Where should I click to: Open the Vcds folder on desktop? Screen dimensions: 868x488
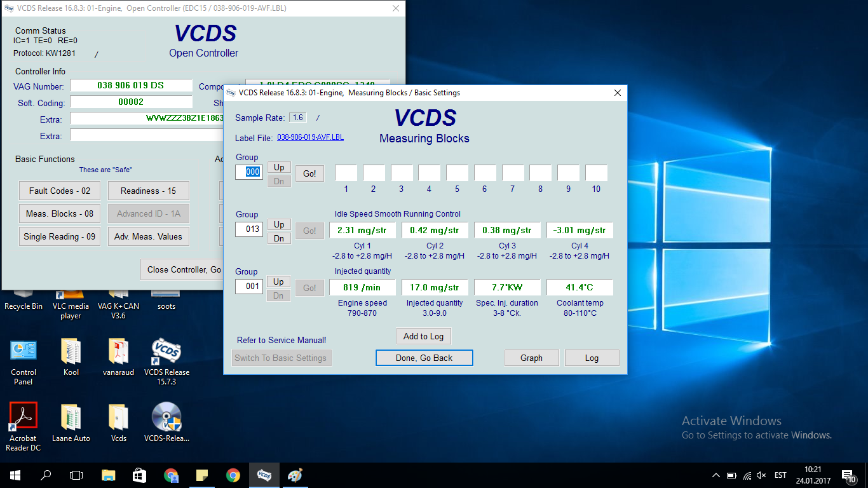119,423
